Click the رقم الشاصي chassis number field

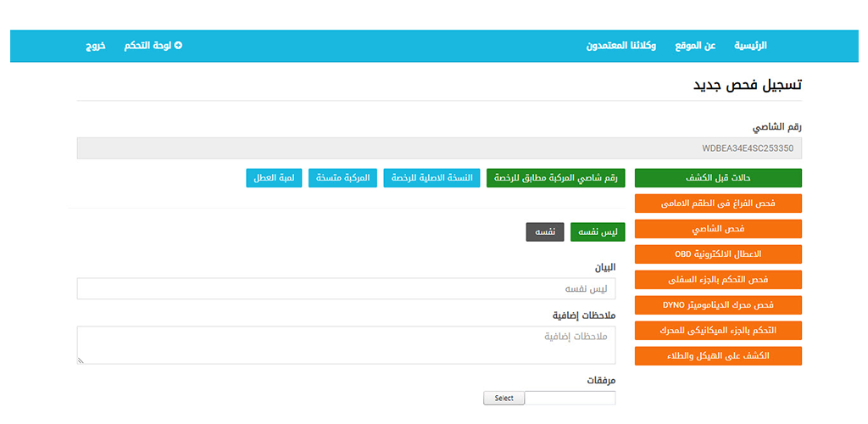[439, 148]
